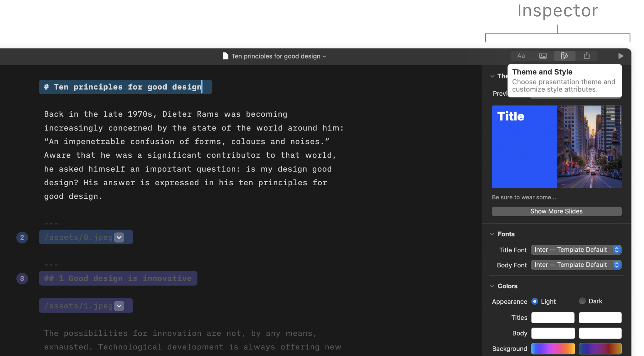Click the city street slide thumbnail

point(590,147)
